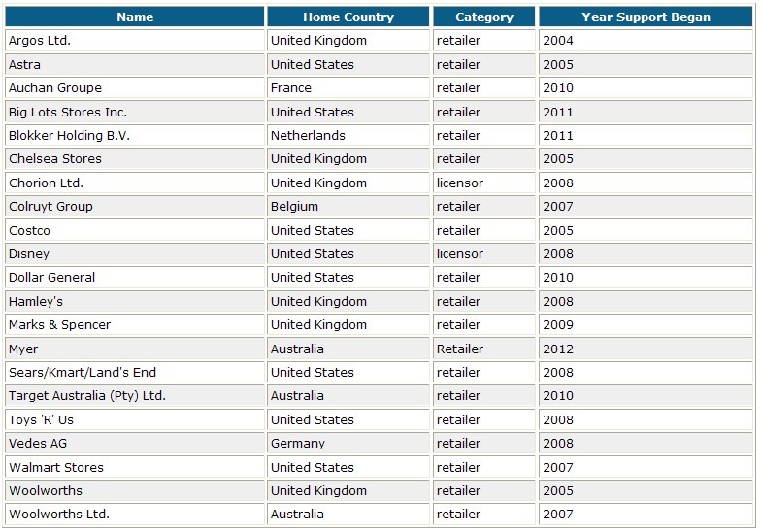
Task: Click the Home Country column header
Action: pos(348,17)
